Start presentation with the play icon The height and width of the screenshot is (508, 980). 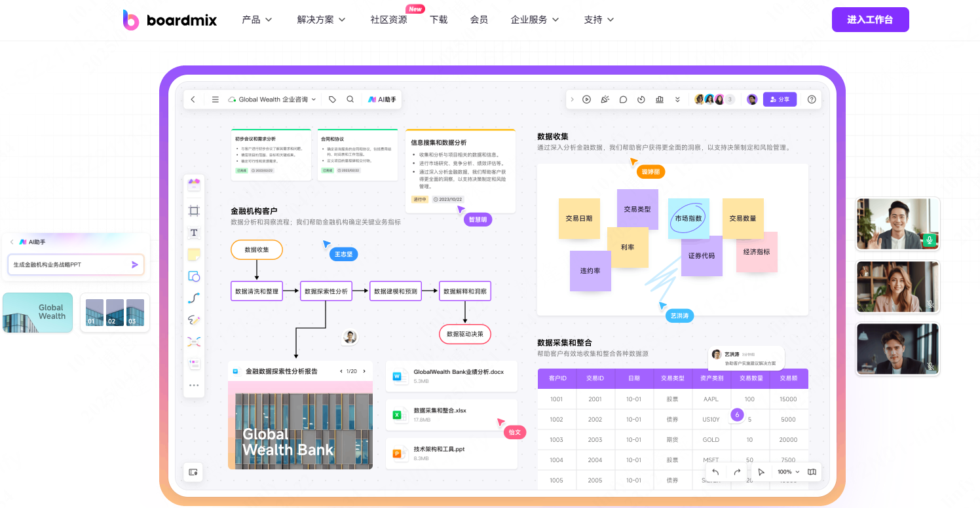[587, 100]
